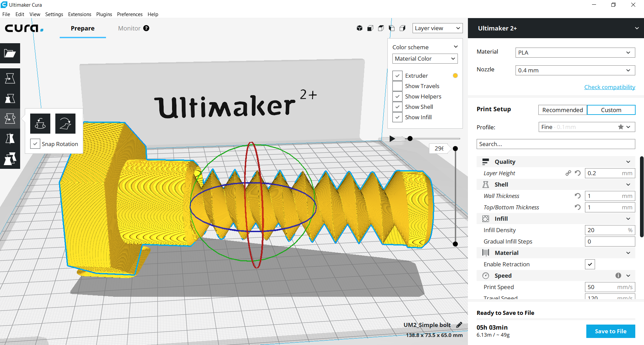The height and width of the screenshot is (345, 644).
Task: Click the Quality section icon
Action: click(x=485, y=162)
